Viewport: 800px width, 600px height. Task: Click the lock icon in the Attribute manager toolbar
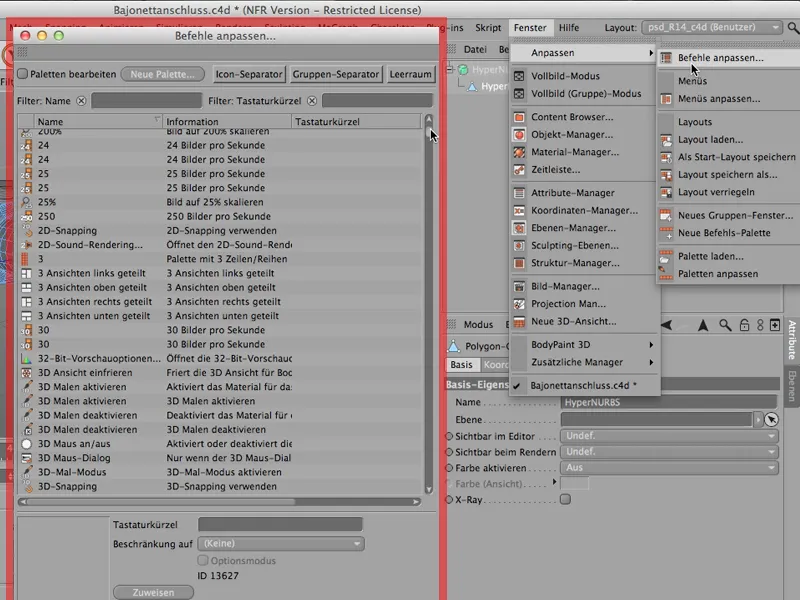click(745, 325)
